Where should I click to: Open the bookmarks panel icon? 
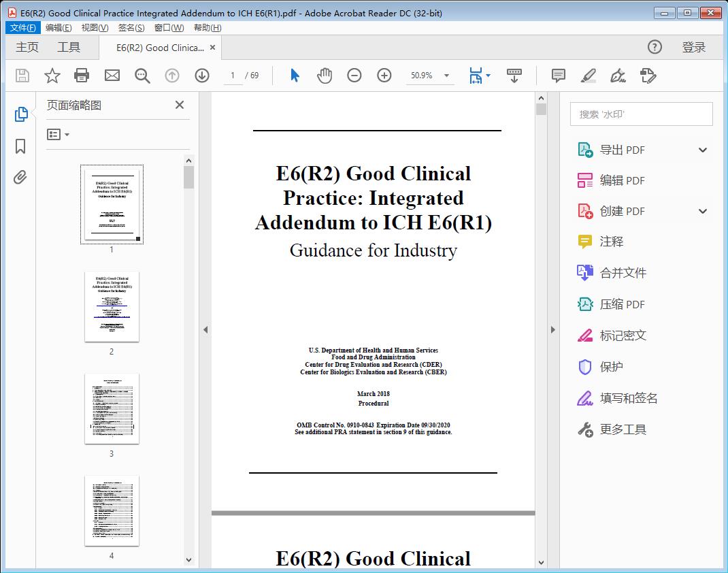click(20, 145)
